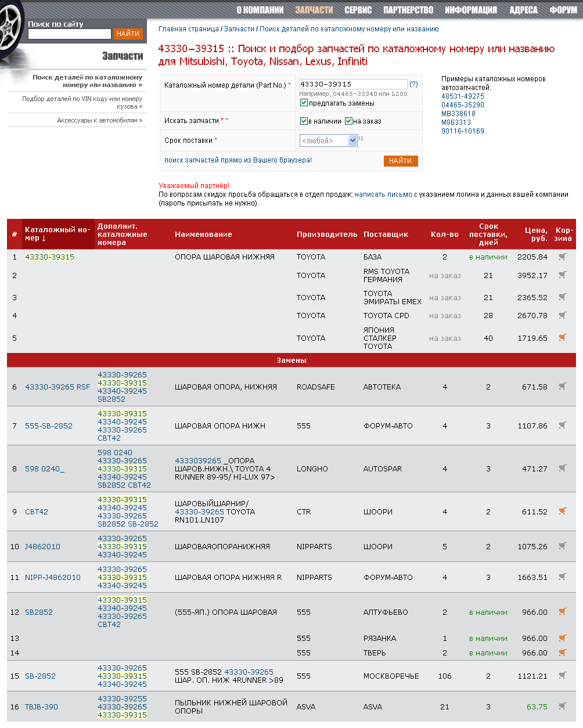Add row 1 TOYOTA БАЗА item to cart

point(562,257)
